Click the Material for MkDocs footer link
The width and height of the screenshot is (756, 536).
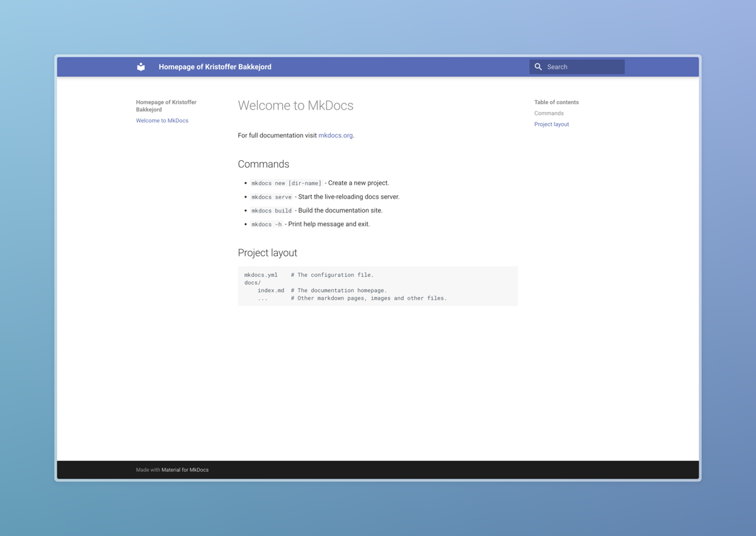pyautogui.click(x=185, y=470)
